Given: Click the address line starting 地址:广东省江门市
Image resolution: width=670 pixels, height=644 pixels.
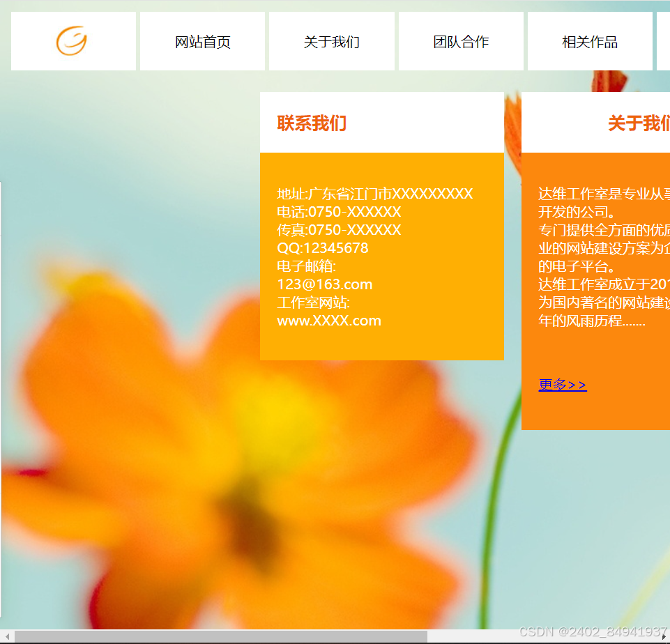Looking at the screenshot, I should [x=374, y=194].
